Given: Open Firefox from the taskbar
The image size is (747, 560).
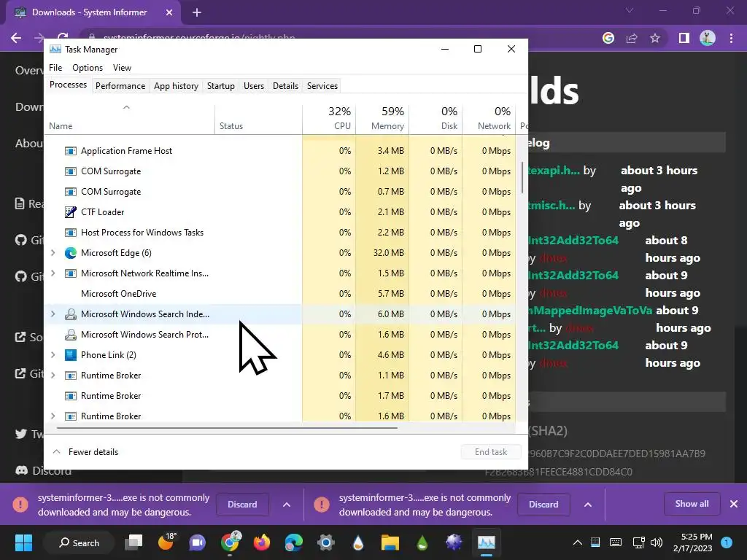Looking at the screenshot, I should point(262,542).
